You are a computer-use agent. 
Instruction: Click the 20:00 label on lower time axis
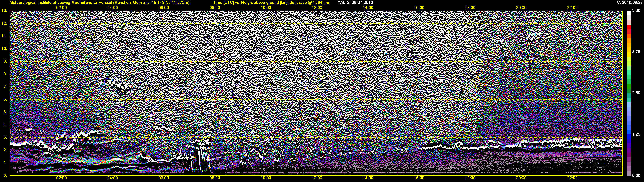521,178
